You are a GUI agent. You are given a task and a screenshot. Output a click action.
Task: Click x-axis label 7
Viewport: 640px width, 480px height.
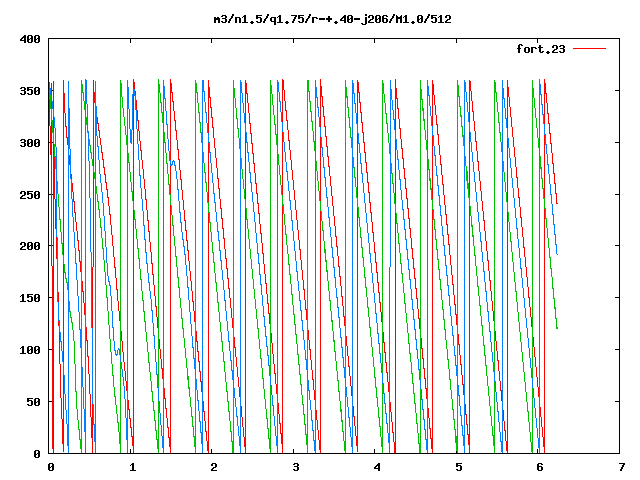point(622,467)
